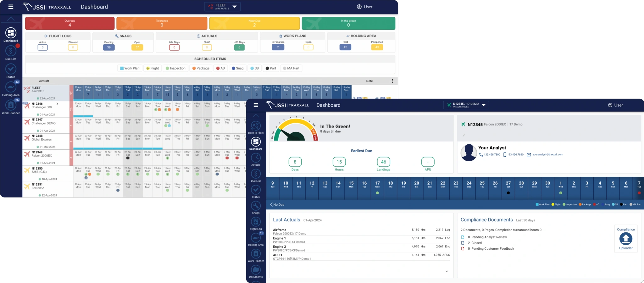
Task: Toggle the Work Plan legend filter
Action: [x=130, y=68]
